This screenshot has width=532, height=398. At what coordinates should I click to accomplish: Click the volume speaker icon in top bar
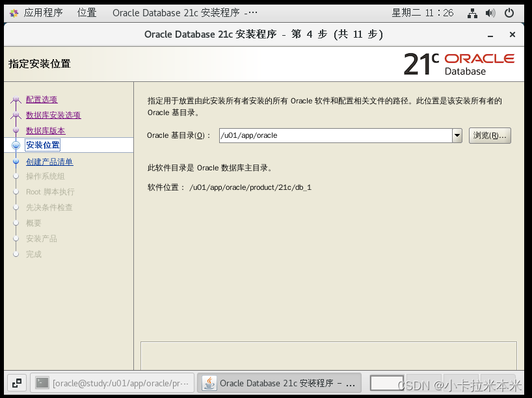tap(490, 12)
